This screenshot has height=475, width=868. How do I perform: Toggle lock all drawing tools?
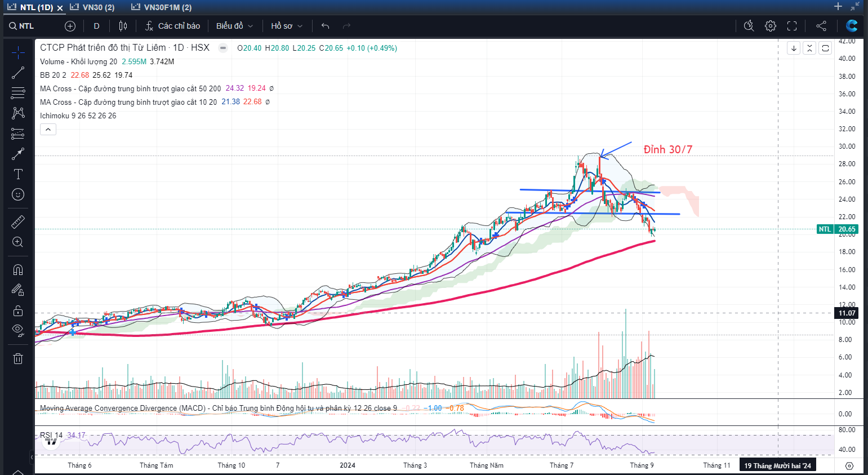18,310
